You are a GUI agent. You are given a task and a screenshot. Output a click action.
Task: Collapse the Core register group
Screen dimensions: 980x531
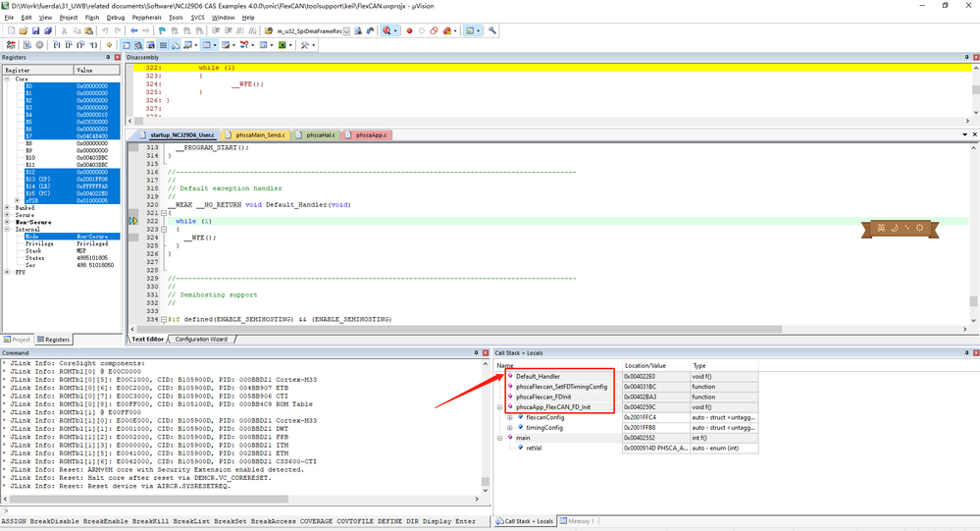click(x=8, y=80)
